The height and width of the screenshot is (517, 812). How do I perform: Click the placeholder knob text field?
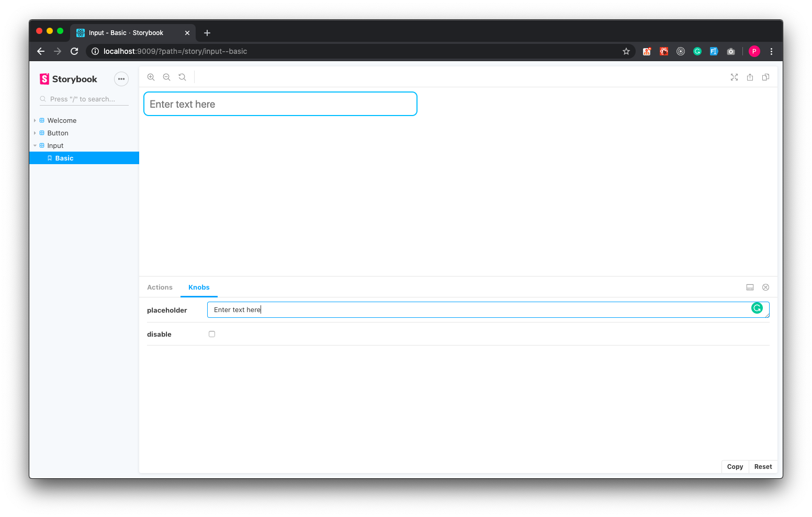(x=488, y=309)
